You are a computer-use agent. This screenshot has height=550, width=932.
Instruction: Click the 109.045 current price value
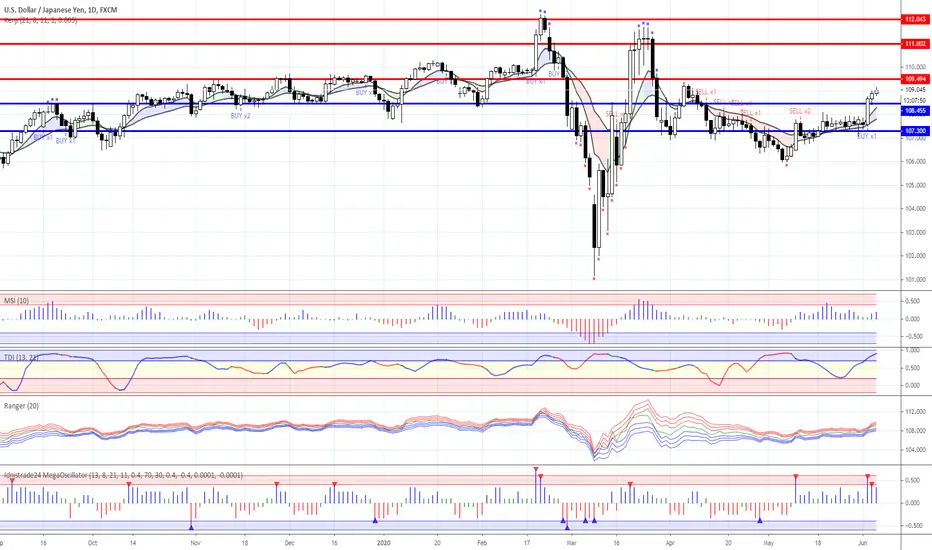coord(916,90)
